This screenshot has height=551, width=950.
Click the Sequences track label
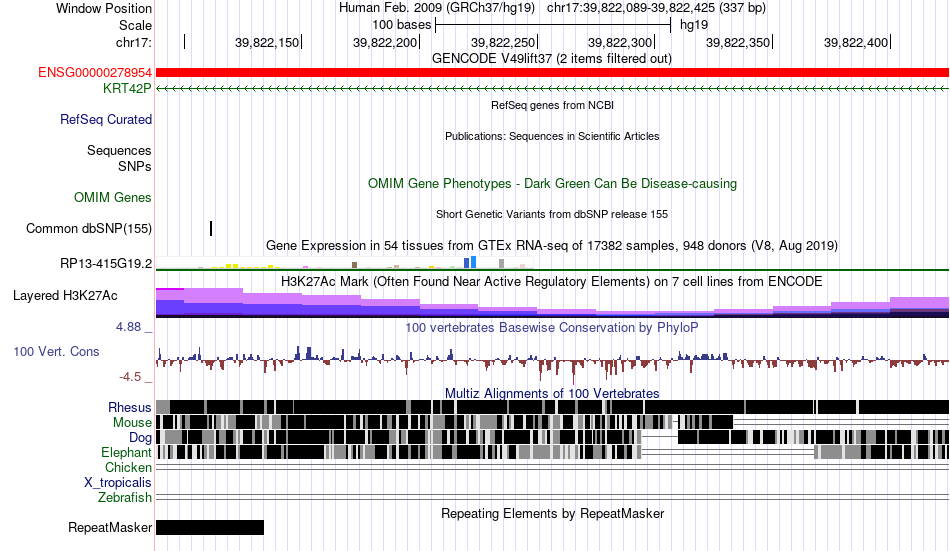click(119, 150)
